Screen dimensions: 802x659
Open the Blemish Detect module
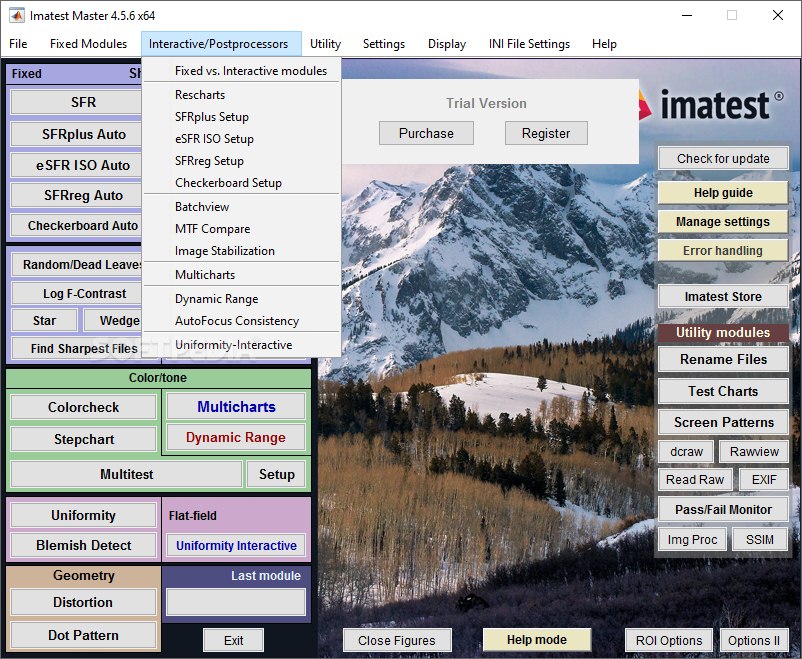pos(83,545)
